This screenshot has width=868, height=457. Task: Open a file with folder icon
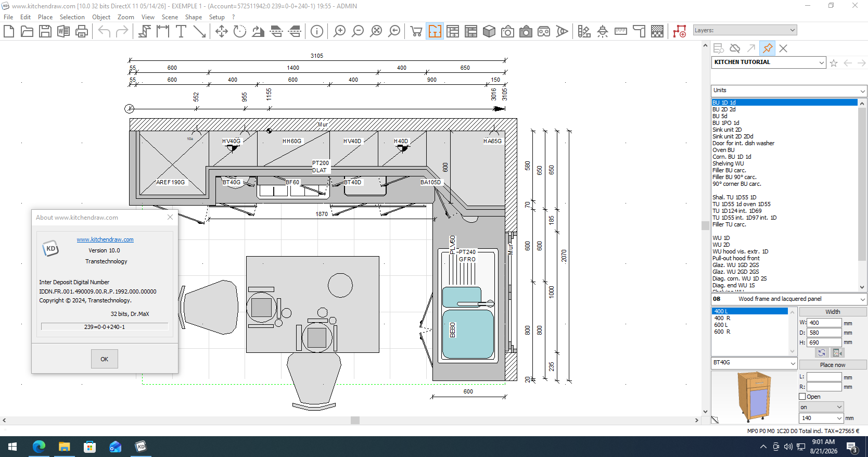click(27, 31)
